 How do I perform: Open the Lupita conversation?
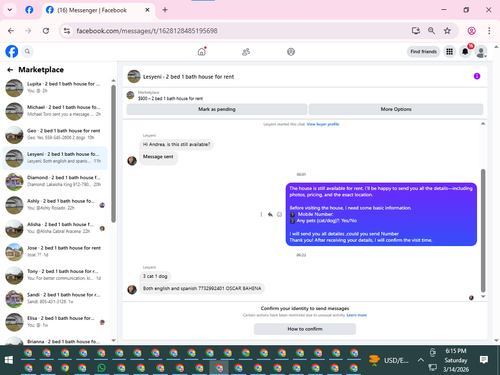55,88
